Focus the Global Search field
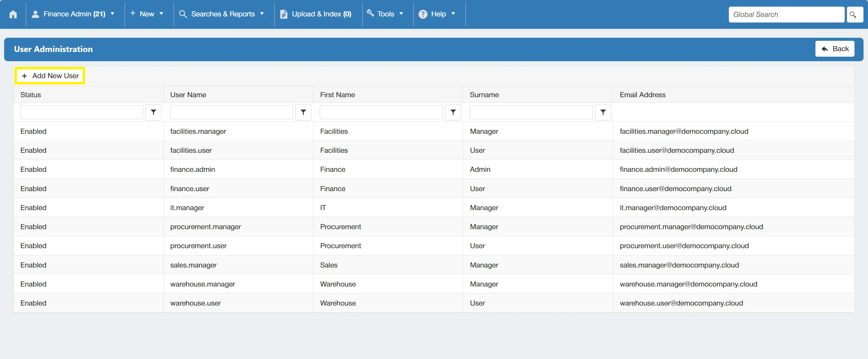868x359 pixels. 786,15
